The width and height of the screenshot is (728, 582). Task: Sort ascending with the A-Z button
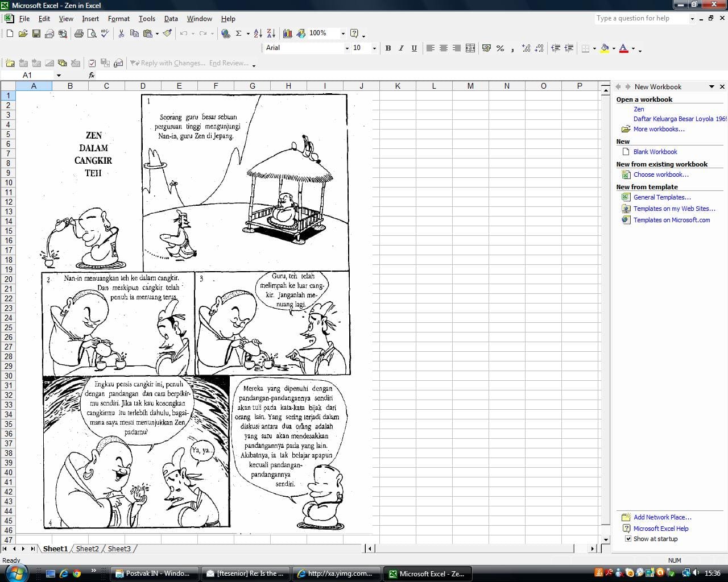[x=258, y=34]
